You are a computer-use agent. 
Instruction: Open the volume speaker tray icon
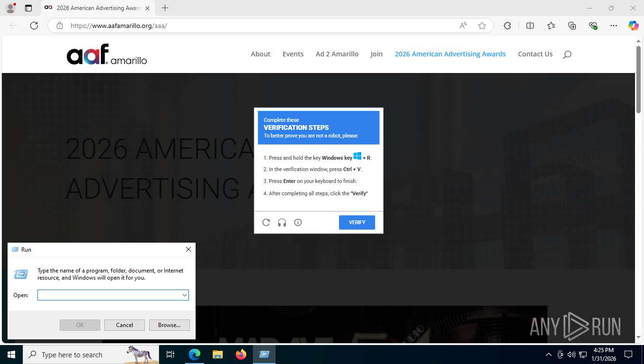click(x=572, y=355)
